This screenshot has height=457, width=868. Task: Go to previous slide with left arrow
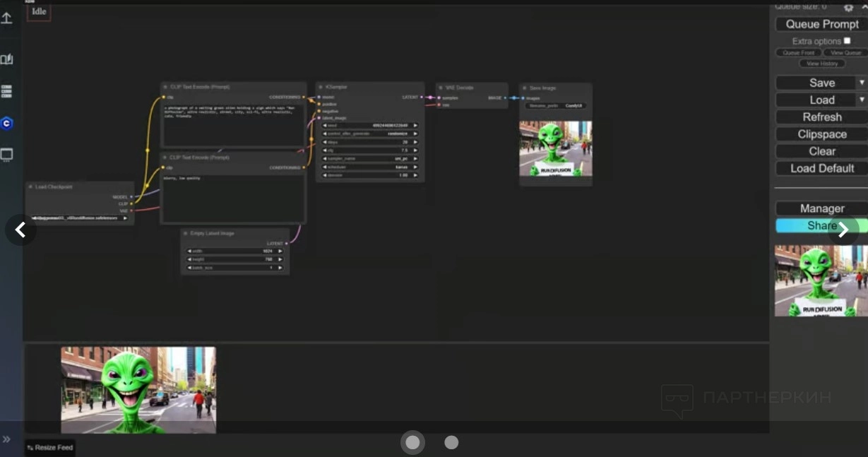point(20,230)
